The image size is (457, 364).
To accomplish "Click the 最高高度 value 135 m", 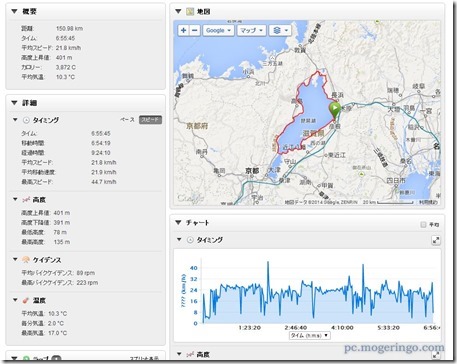I will 62,242.
